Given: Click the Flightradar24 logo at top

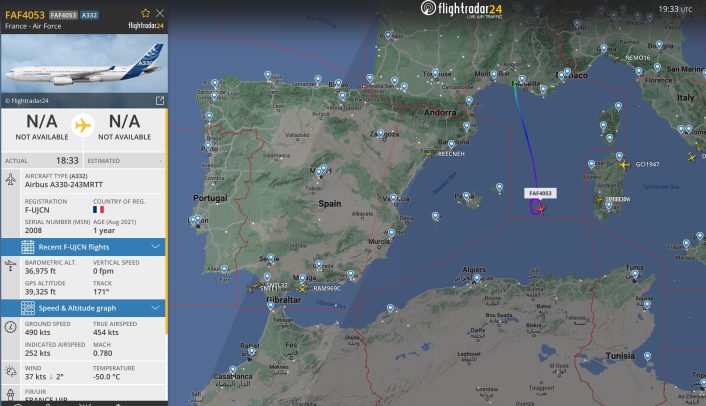Looking at the screenshot, I should click(462, 9).
